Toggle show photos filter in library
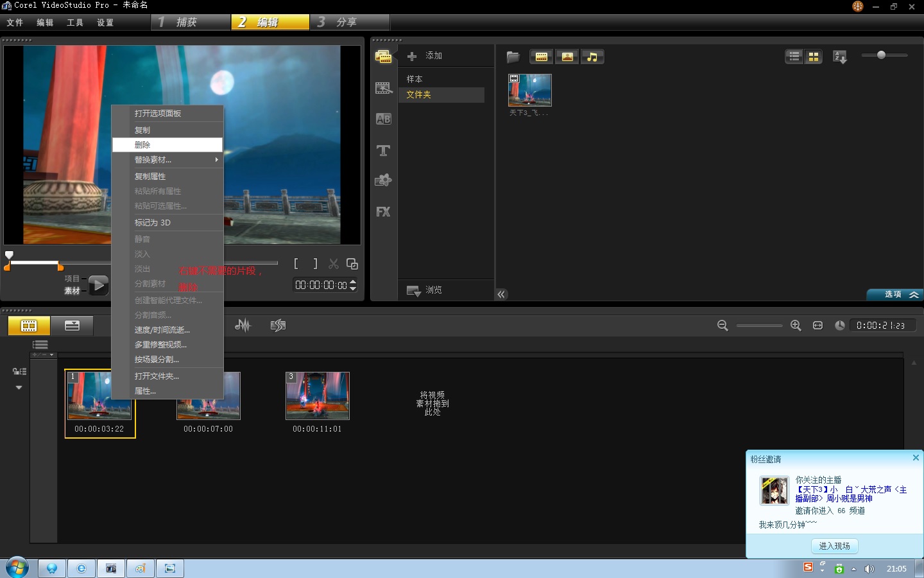Viewport: 924px width, 578px height. coord(567,57)
